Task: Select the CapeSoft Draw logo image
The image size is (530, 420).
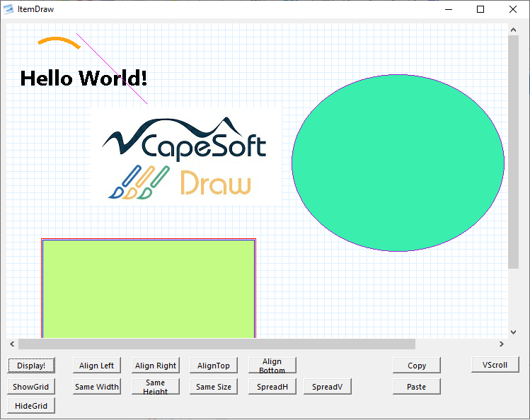Action: click(x=186, y=157)
